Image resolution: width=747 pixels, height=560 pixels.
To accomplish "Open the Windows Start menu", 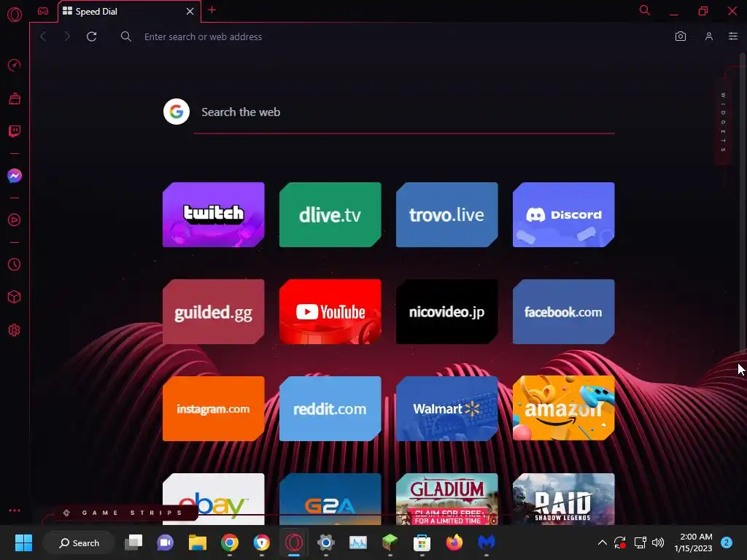I will tap(23, 542).
